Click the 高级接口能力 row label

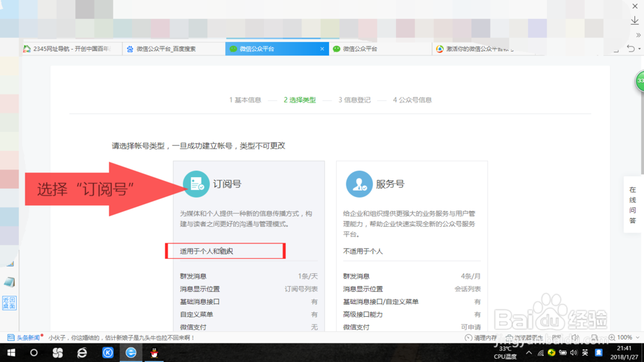pyautogui.click(x=363, y=314)
